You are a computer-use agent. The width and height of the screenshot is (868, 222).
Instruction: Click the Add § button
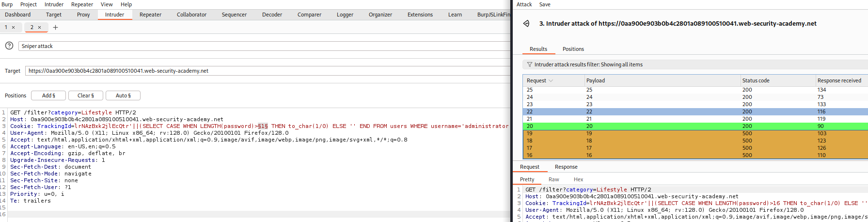[48, 95]
